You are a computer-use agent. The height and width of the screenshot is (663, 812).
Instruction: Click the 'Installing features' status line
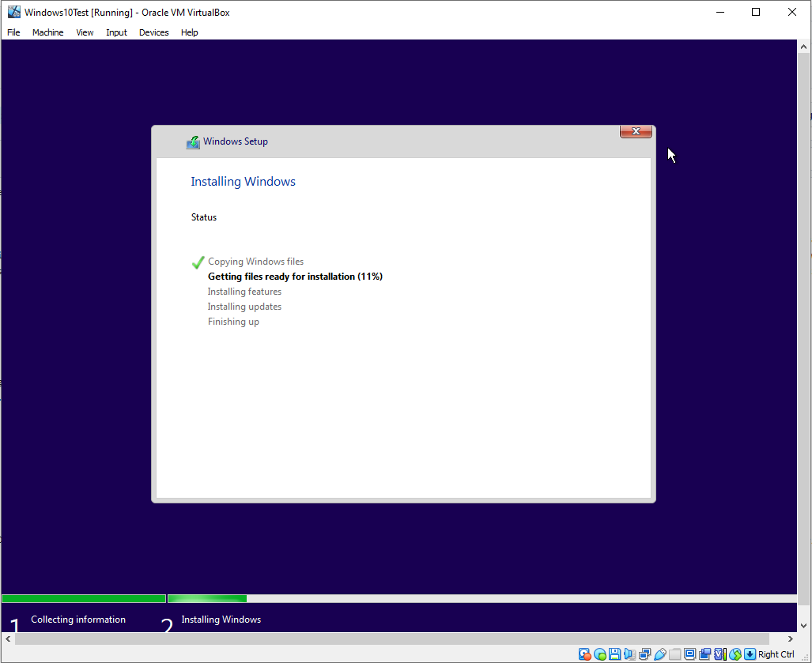click(244, 292)
